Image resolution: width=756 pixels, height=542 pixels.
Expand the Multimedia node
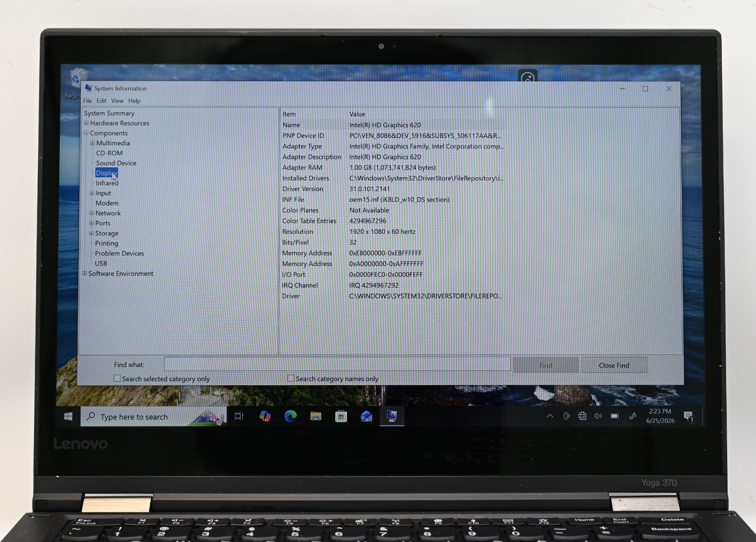93,143
